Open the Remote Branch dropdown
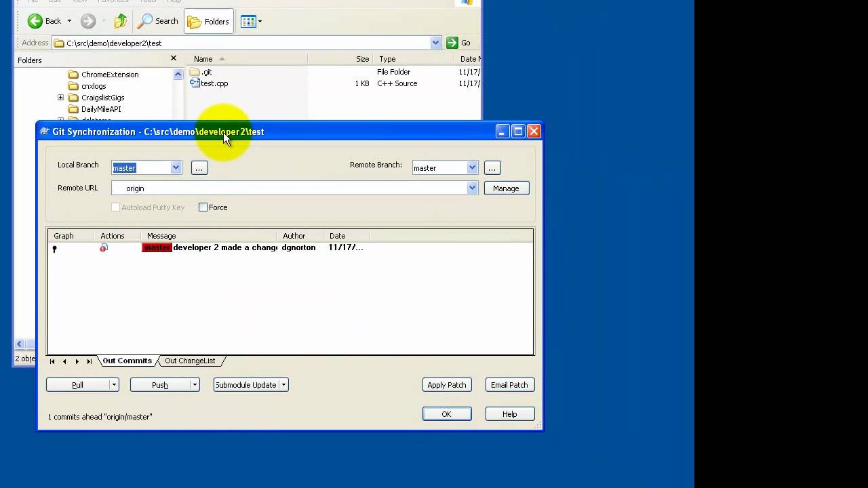The height and width of the screenshot is (488, 868). pyautogui.click(x=473, y=167)
